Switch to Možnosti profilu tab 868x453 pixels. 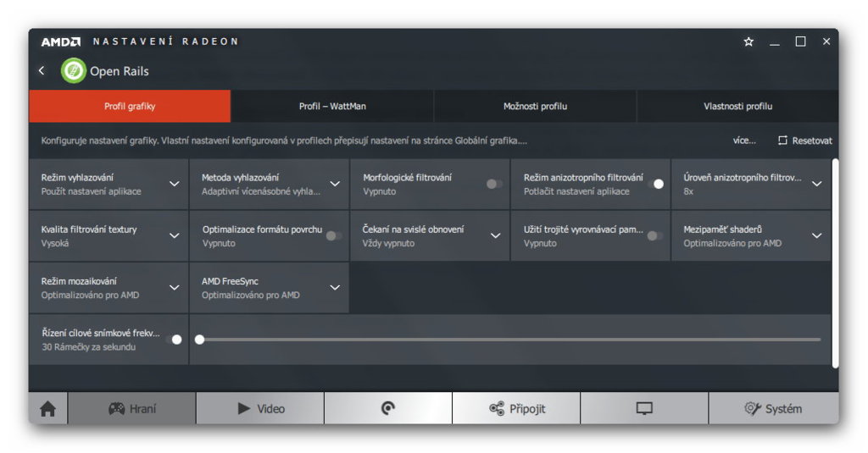tap(536, 106)
